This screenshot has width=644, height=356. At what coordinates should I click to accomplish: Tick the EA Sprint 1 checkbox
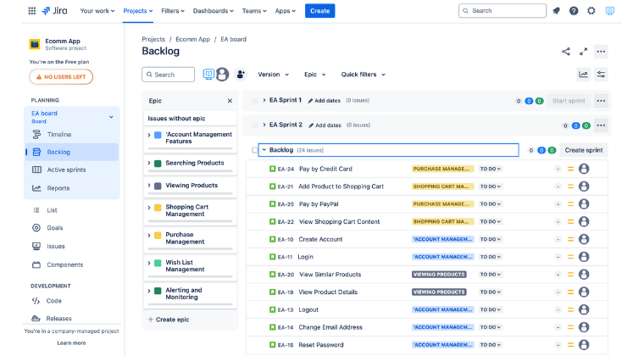[255, 101]
